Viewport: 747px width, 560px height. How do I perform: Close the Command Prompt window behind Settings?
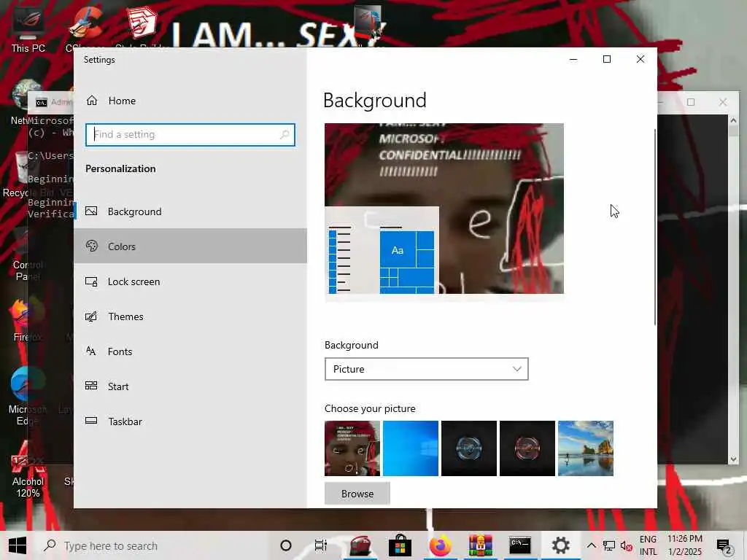(x=723, y=102)
